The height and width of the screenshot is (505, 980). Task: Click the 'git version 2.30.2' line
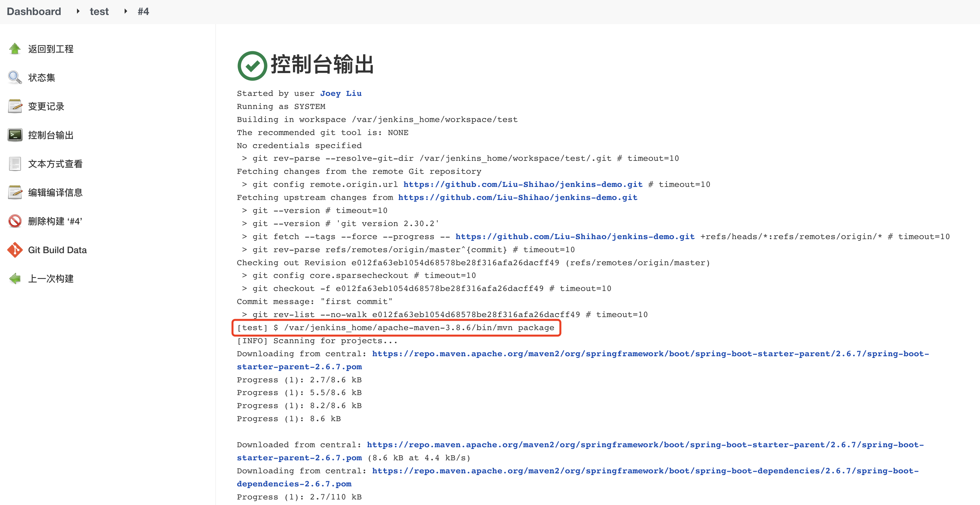pyautogui.click(x=340, y=223)
